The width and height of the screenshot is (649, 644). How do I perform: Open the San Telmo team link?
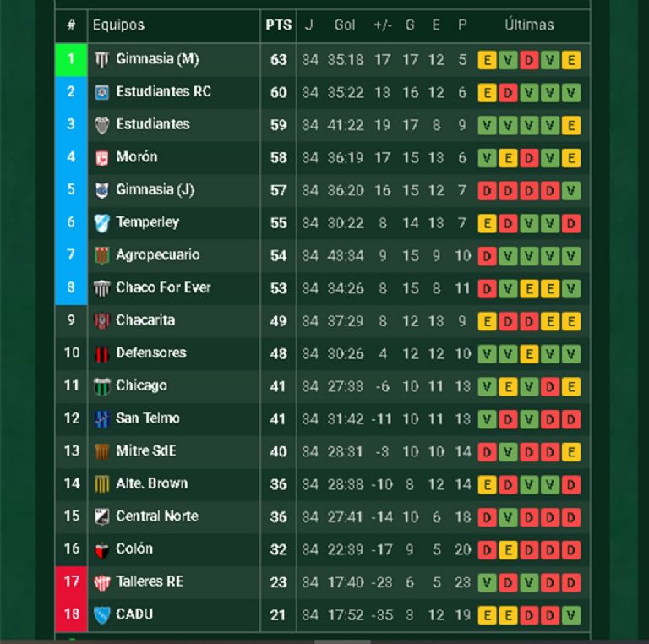point(148,418)
